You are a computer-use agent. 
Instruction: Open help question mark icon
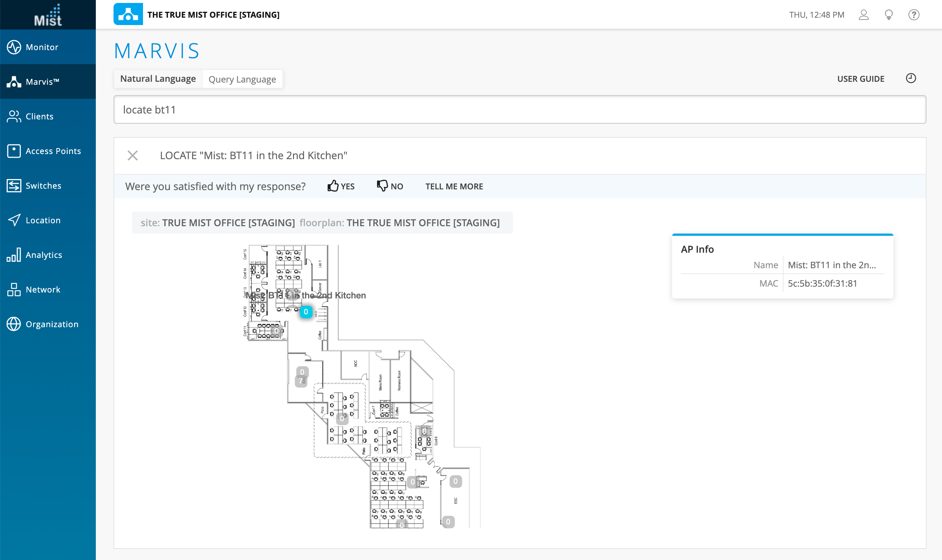[x=914, y=15]
